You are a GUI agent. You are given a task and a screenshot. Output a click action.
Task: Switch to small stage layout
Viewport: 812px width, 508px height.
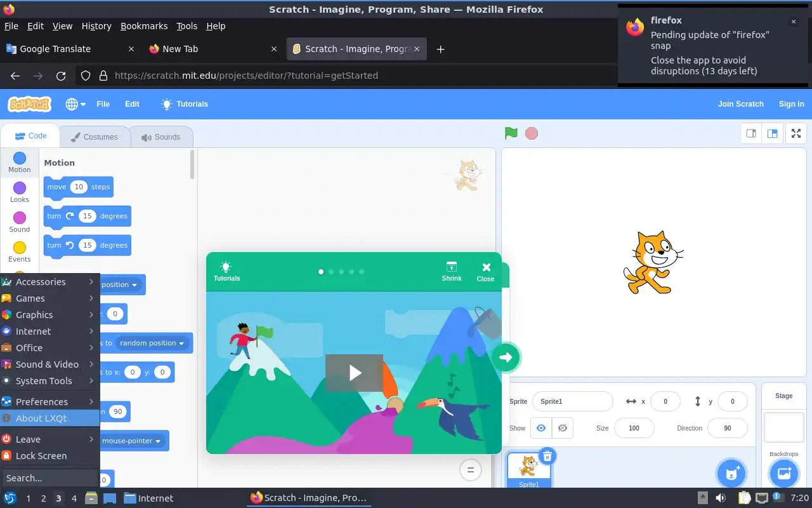click(x=751, y=133)
